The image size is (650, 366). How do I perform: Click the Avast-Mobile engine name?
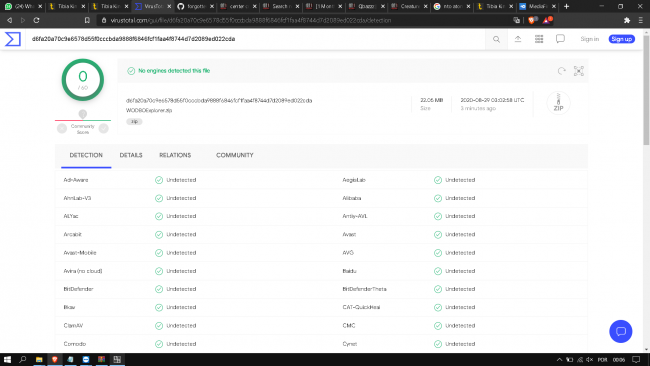[80, 253]
